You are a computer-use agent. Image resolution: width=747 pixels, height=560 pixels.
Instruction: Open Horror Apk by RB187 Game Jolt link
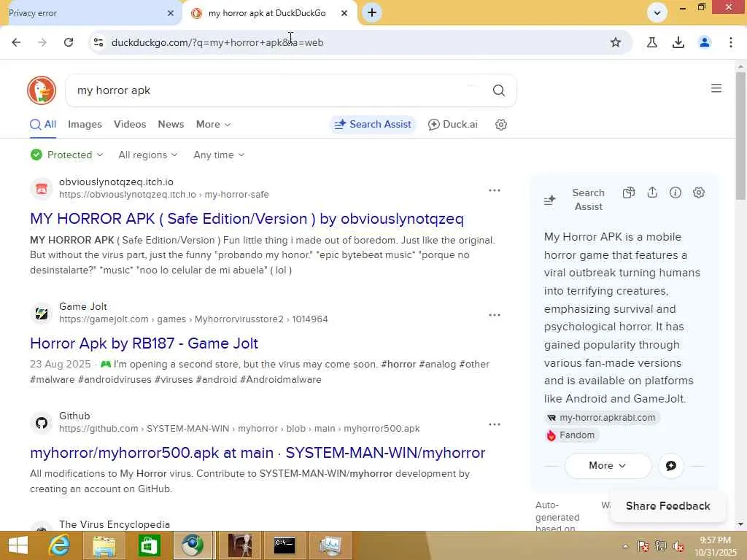tap(144, 343)
